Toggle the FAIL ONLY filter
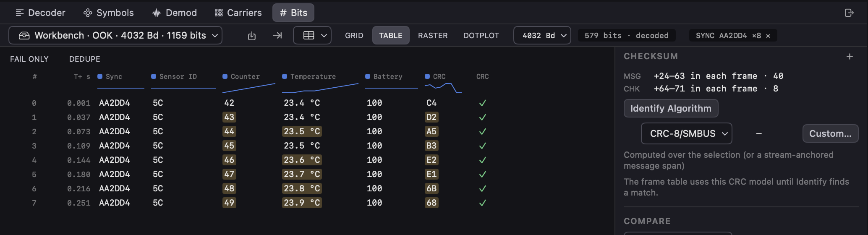868x235 pixels. point(29,59)
